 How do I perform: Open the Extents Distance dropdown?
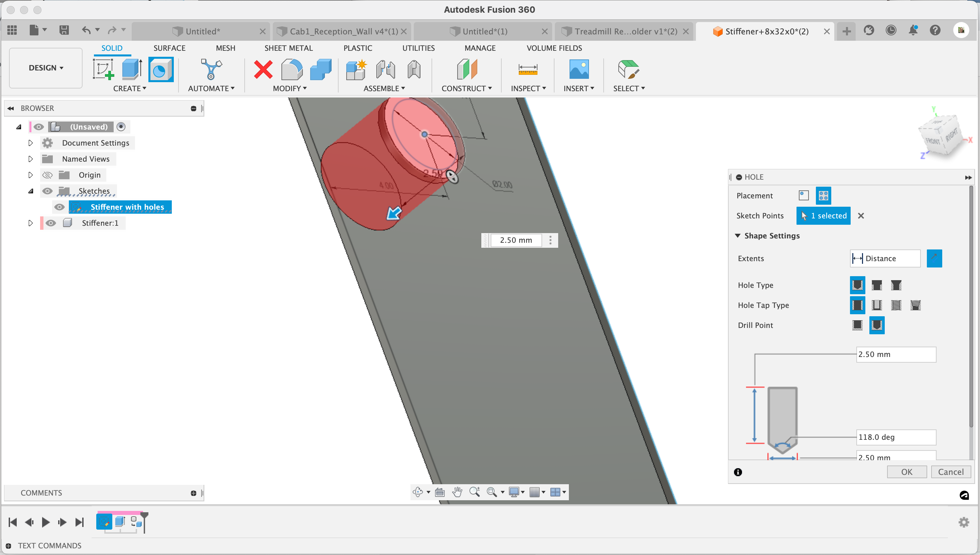click(x=885, y=258)
